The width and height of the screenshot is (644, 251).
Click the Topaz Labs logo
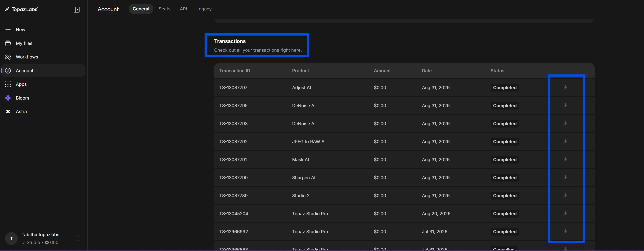click(22, 9)
